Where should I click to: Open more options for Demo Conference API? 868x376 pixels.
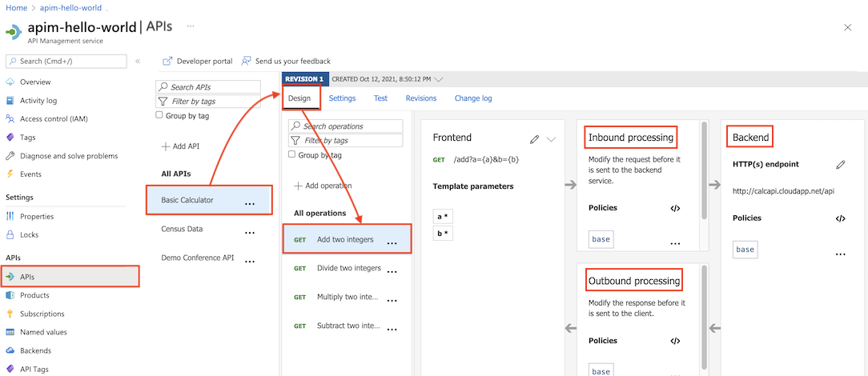pos(250,262)
